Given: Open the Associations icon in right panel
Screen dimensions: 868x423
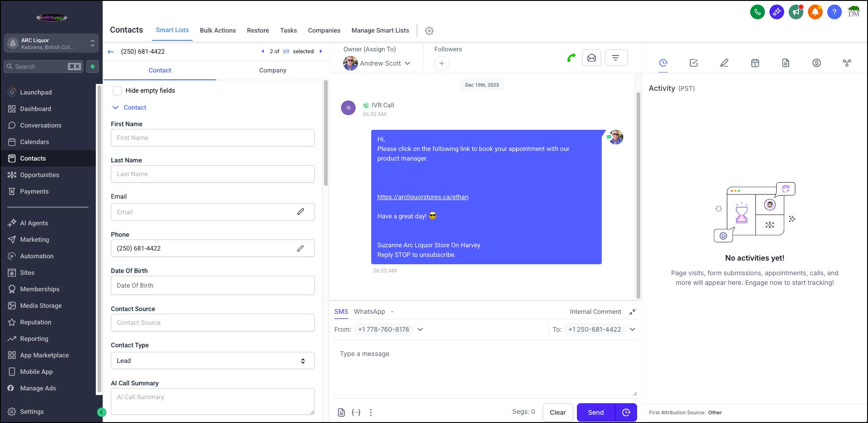Looking at the screenshot, I should click(847, 63).
